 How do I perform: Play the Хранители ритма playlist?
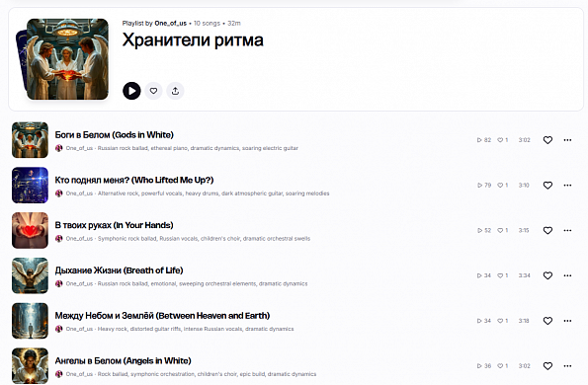[131, 91]
